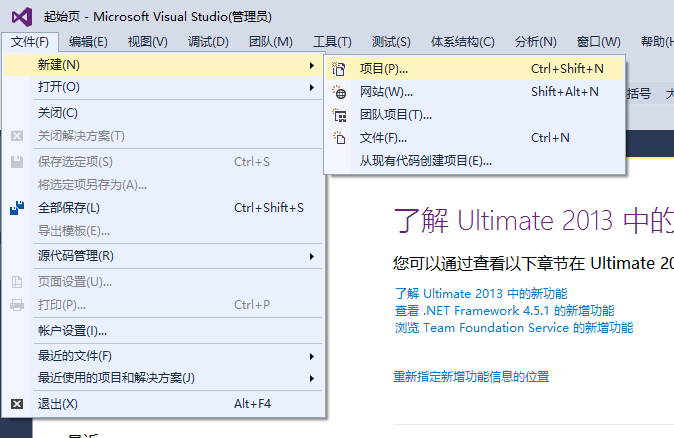Screen dimensions: 674x438
Task: Open the 窗口(W) menu
Action: click(x=598, y=42)
